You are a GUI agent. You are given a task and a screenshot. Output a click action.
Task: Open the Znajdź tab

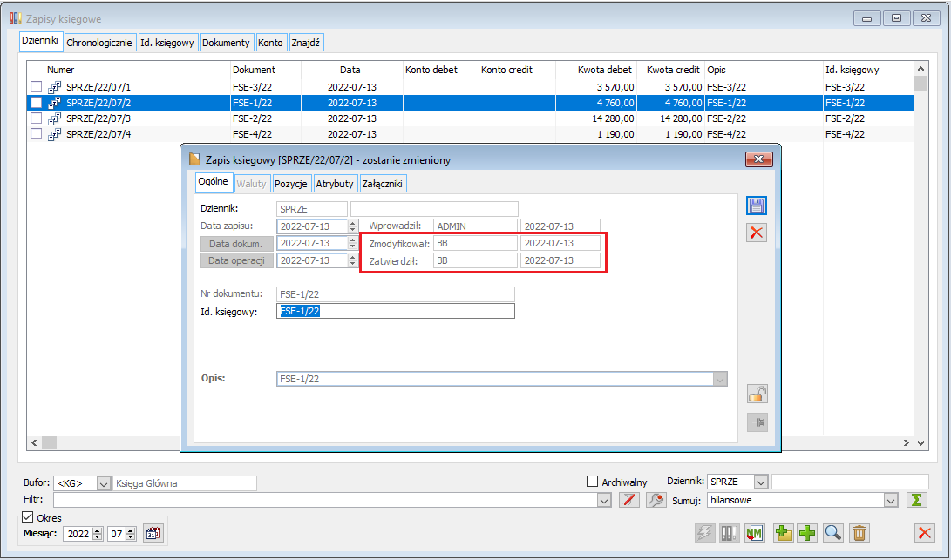pos(306,43)
